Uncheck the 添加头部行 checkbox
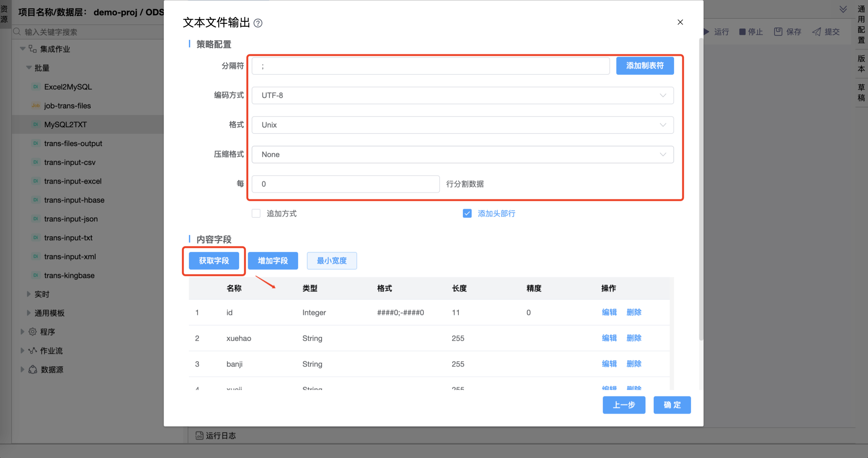 point(467,213)
